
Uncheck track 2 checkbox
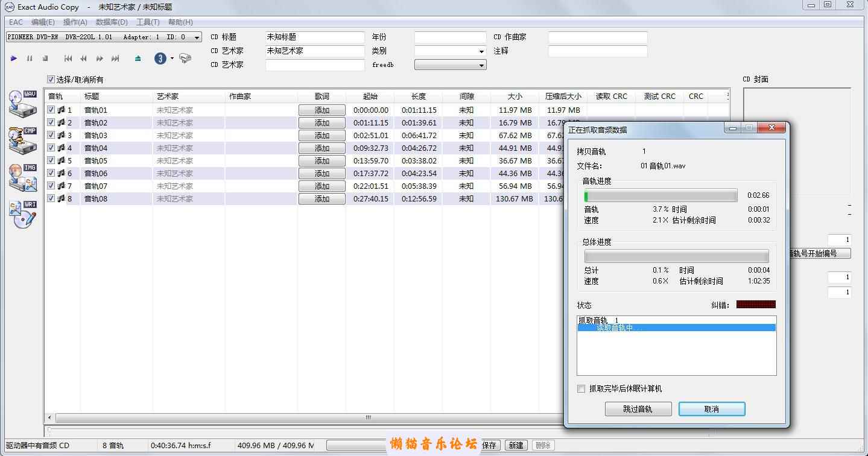[x=51, y=122]
